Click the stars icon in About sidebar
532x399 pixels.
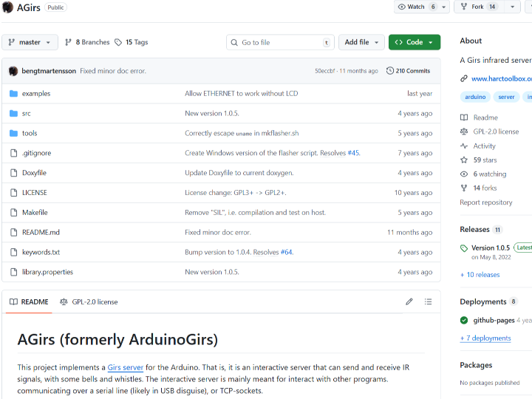(x=464, y=160)
